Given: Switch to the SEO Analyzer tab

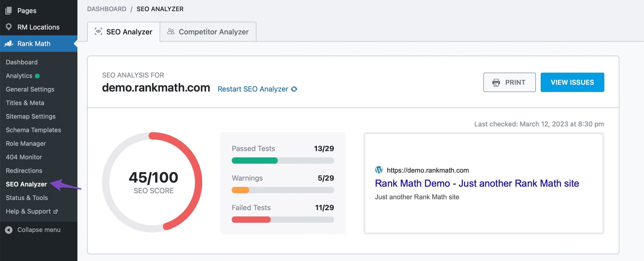Looking at the screenshot, I should pos(124,32).
